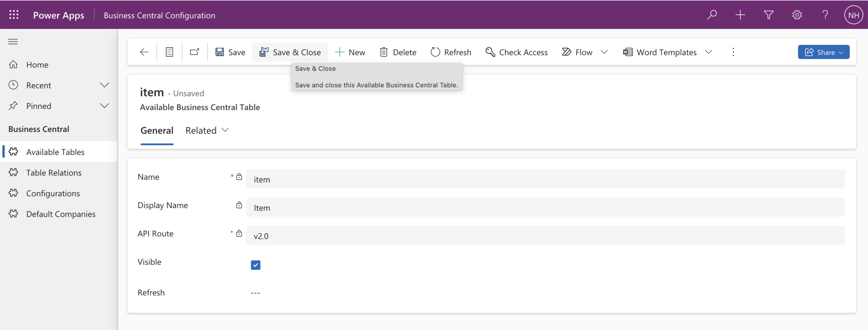This screenshot has width=868, height=330.
Task: Click the plus quick create icon
Action: [740, 15]
